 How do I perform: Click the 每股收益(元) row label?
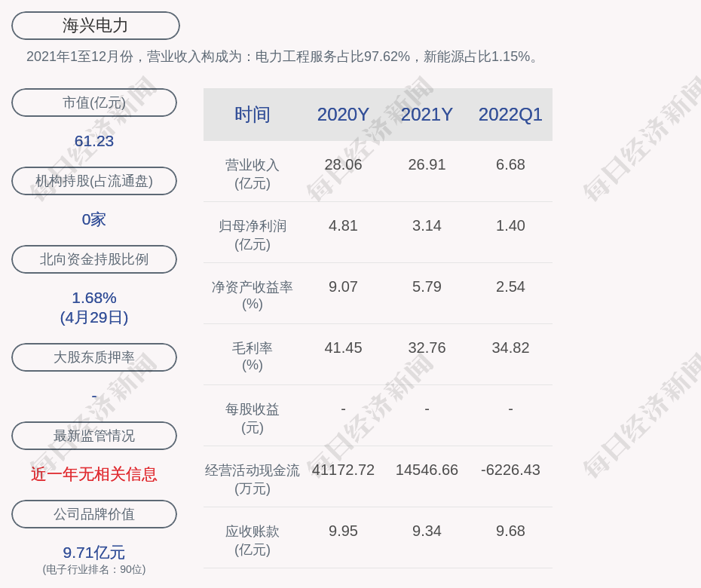(x=253, y=418)
